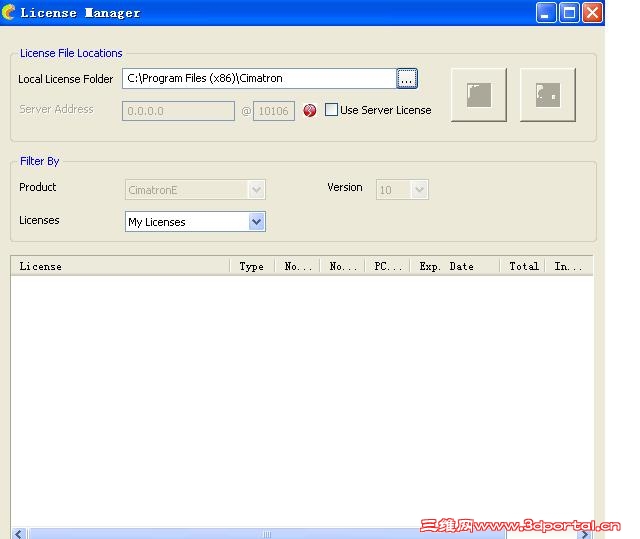Viewport: 640px width, 539px height.
Task: Maximize the License Manager window
Action: pyautogui.click(x=569, y=13)
